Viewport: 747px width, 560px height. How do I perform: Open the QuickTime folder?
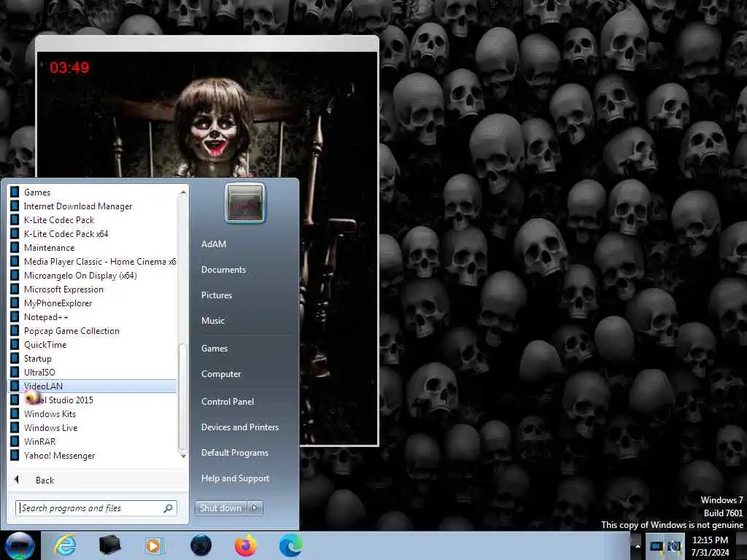93,344
